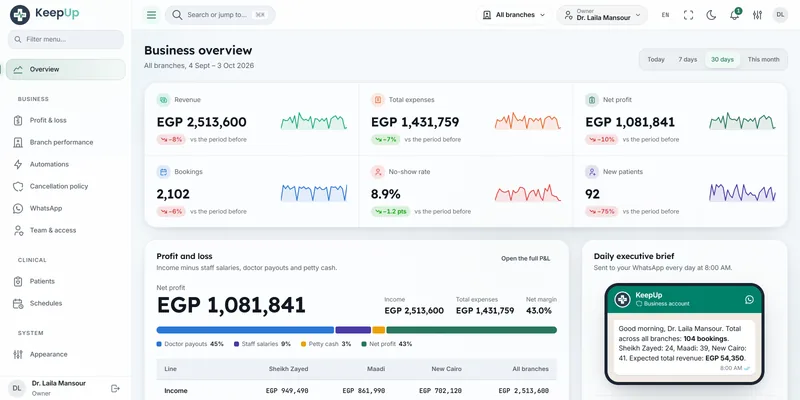Click the blue Doctor payouts bar segment
Screen dimensions: 800x400
click(x=245, y=330)
